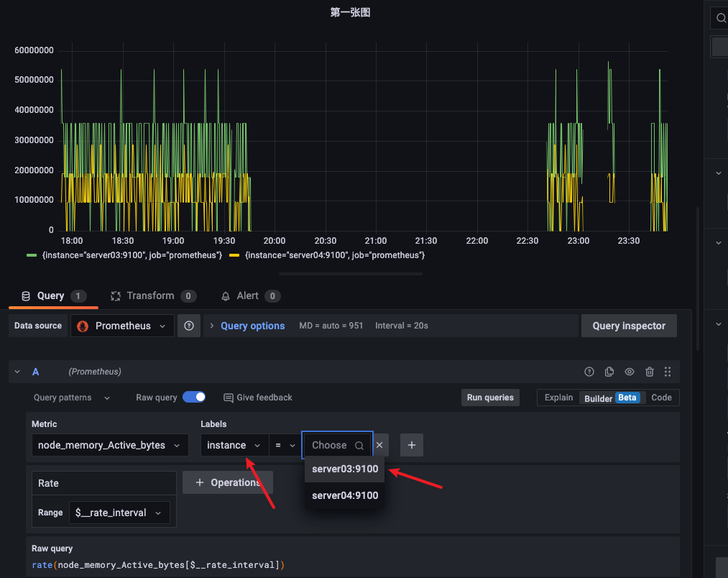Delete query A with trash icon
The image size is (728, 578).
[650, 372]
